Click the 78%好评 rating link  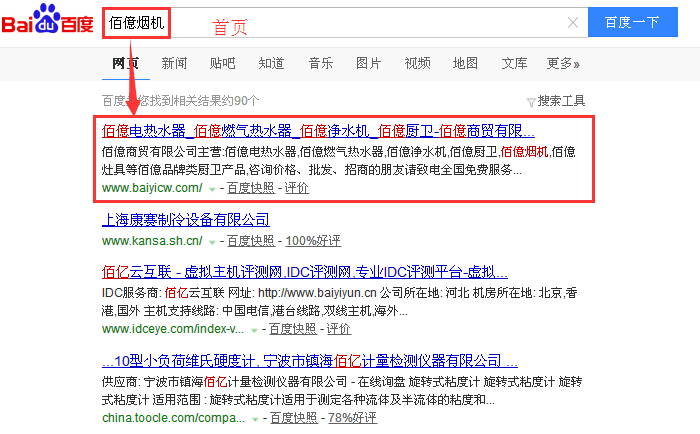(352, 418)
